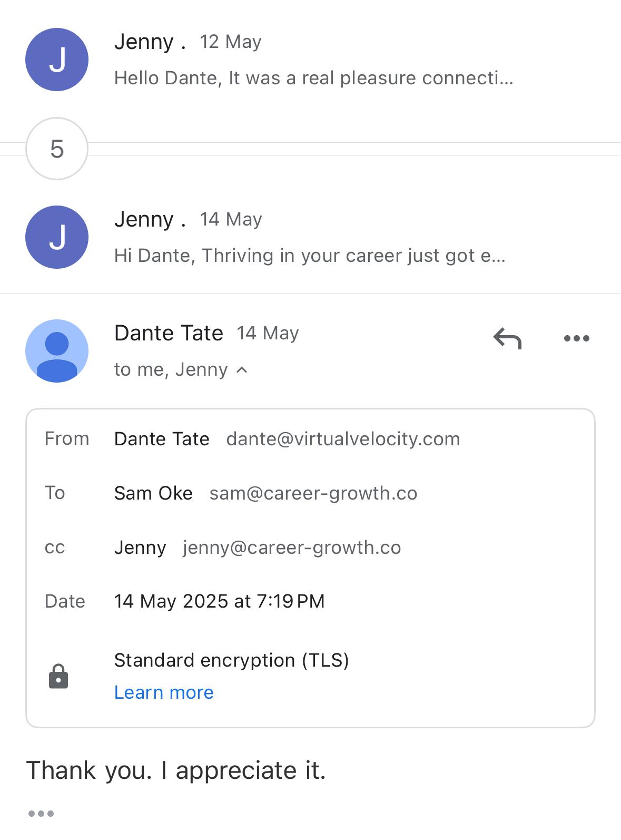Show trimmed content via ellipsis below message

click(x=41, y=813)
